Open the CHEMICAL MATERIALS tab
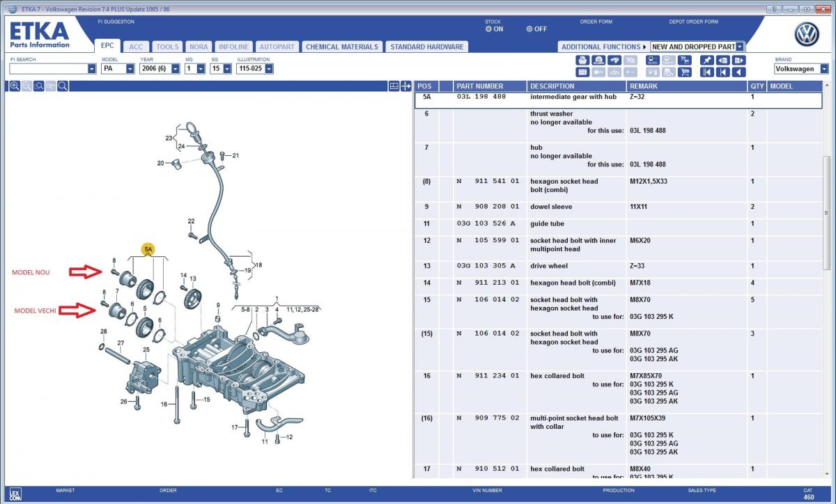Viewport: 836px width, 504px height. tap(341, 47)
